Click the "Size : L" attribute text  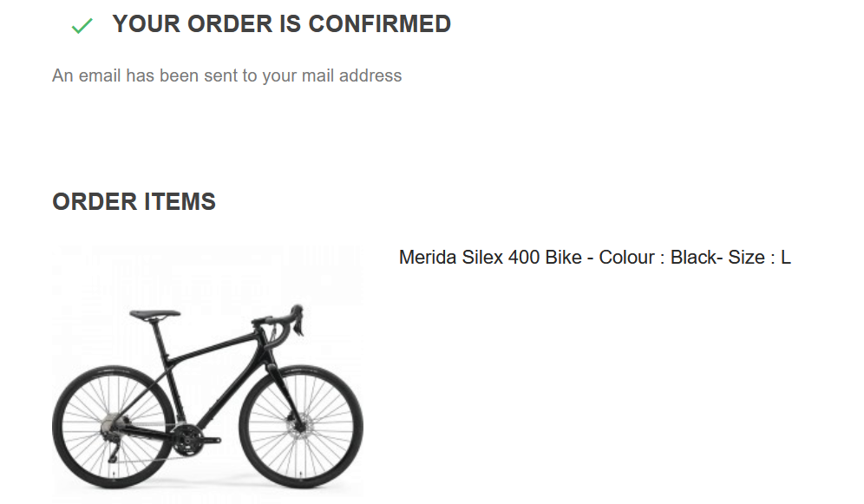tap(760, 258)
